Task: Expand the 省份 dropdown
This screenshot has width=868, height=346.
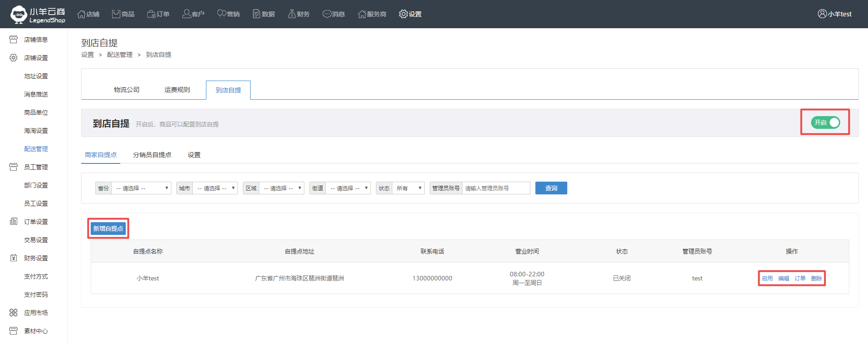Action: pyautogui.click(x=141, y=188)
